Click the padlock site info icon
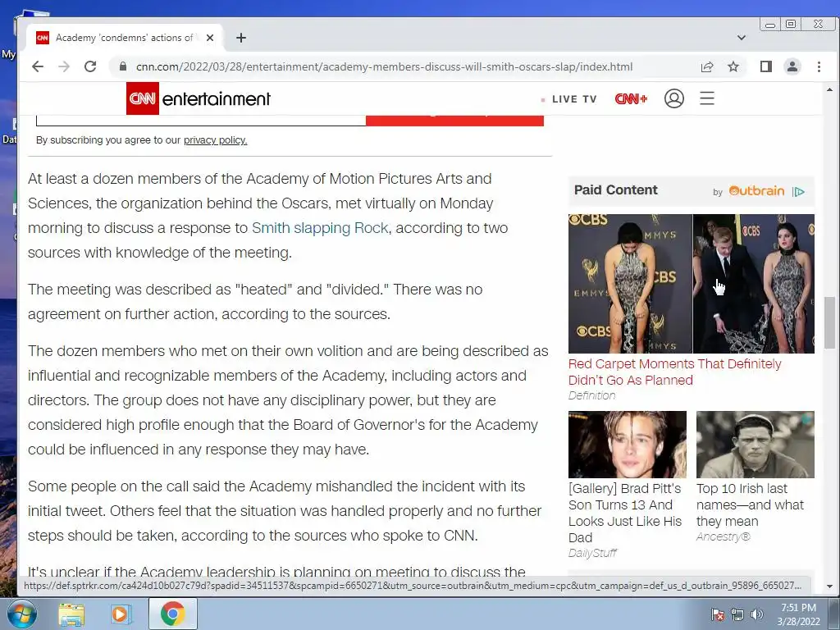Image resolution: width=840 pixels, height=630 pixels. [123, 66]
